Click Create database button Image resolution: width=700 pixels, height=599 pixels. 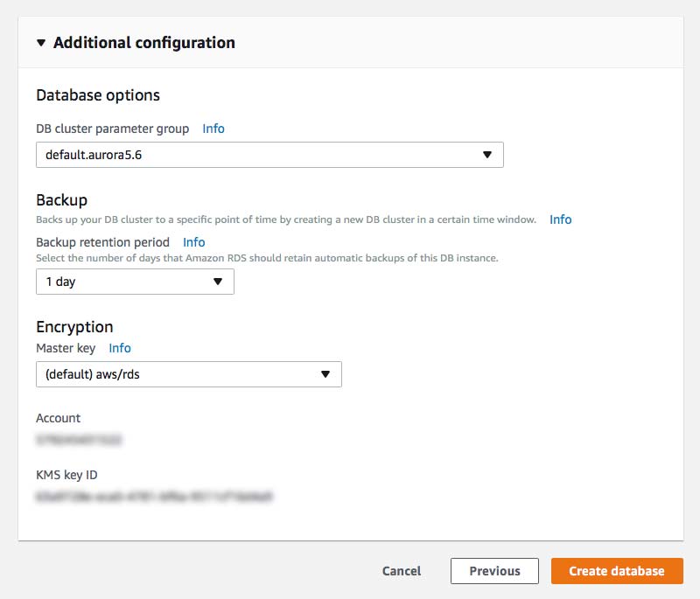coord(617,571)
